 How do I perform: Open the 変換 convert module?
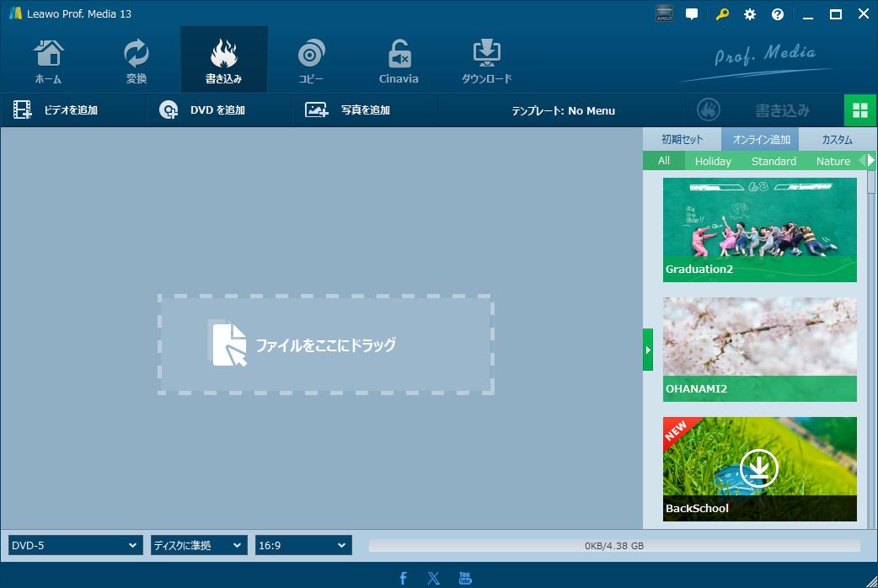[x=136, y=61]
